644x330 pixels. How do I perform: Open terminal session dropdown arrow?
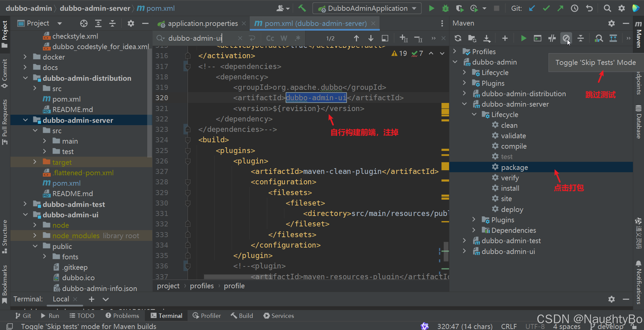[106, 299]
